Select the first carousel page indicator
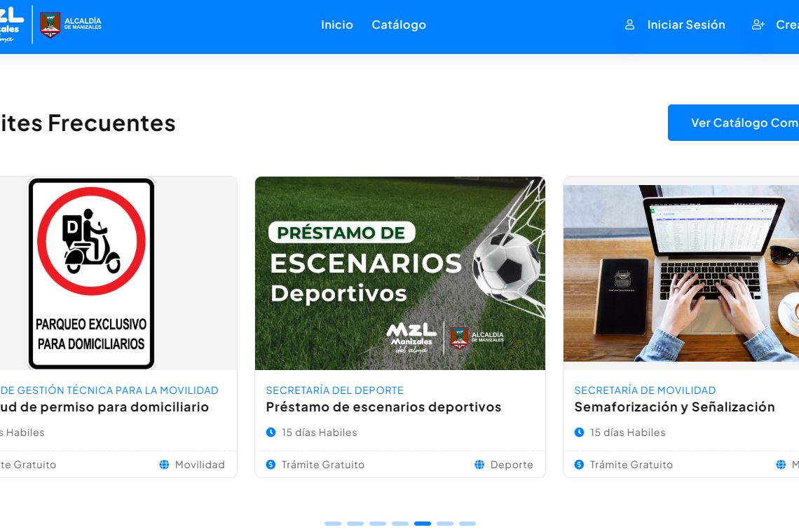The height and width of the screenshot is (532, 799). pos(333,524)
